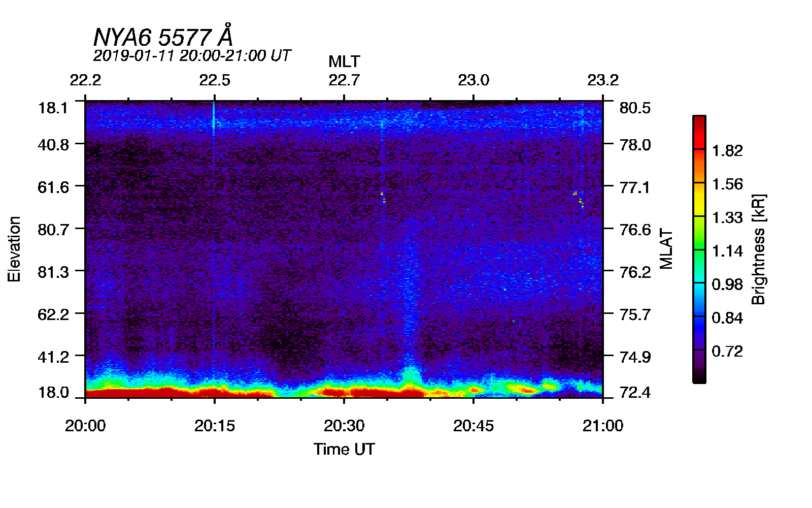The width and height of the screenshot is (812, 508).
Task: Click the 'MLAT' right axis label
Action: [666, 249]
